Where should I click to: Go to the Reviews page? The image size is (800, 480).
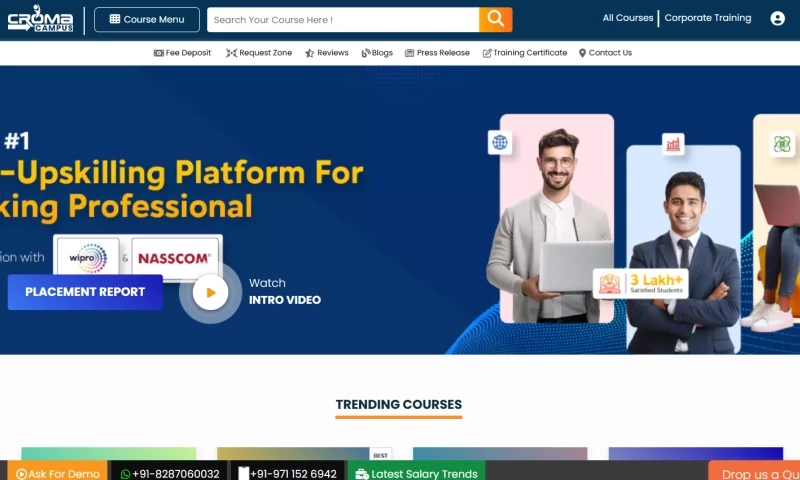tap(326, 53)
